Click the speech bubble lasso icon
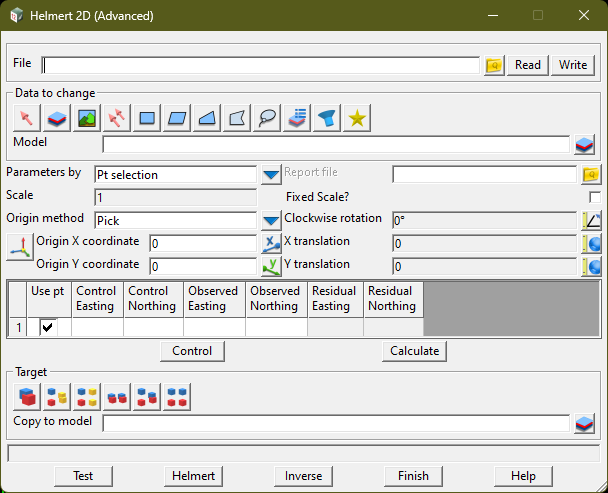The height and width of the screenshot is (493, 608). click(x=267, y=118)
